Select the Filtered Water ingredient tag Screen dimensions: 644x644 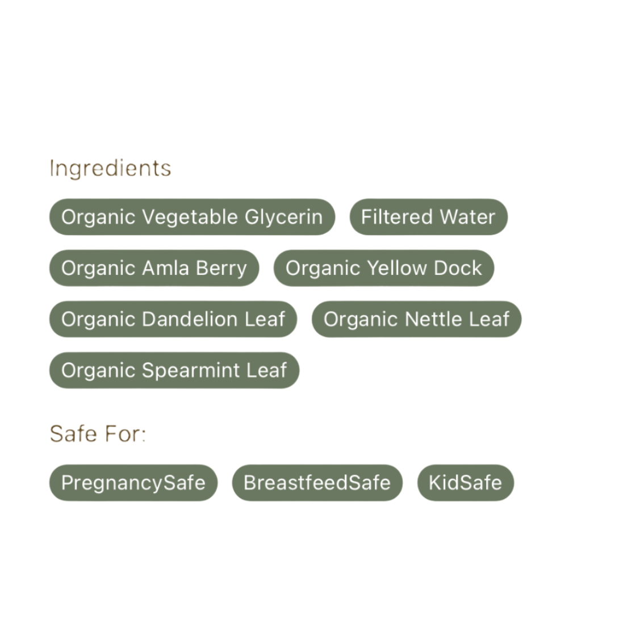[x=428, y=217]
